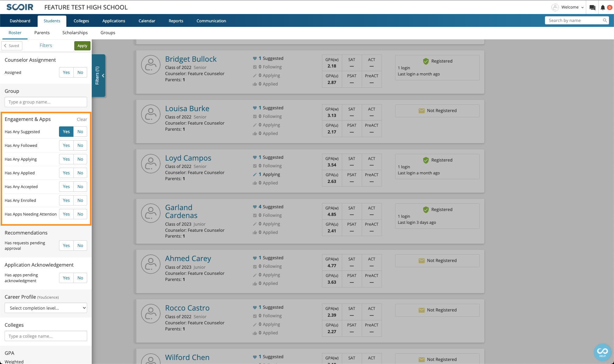Screen dimensions: 614x364
Task: Open Loyd Campos's profile
Action: tap(188, 158)
